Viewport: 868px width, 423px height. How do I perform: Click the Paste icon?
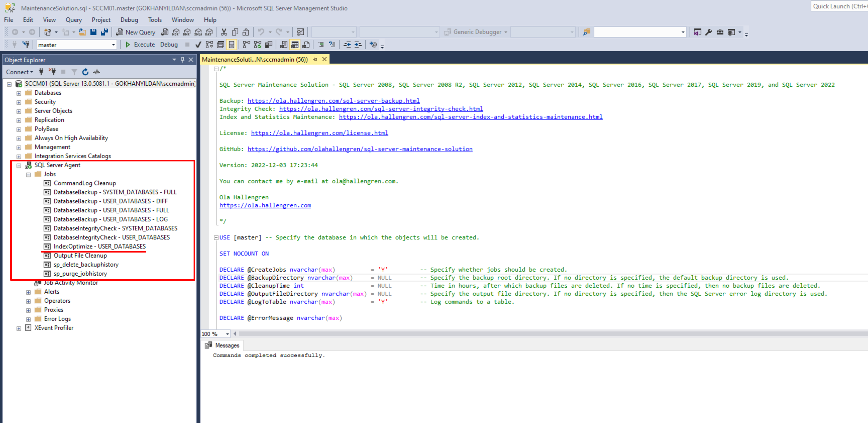pyautogui.click(x=246, y=32)
